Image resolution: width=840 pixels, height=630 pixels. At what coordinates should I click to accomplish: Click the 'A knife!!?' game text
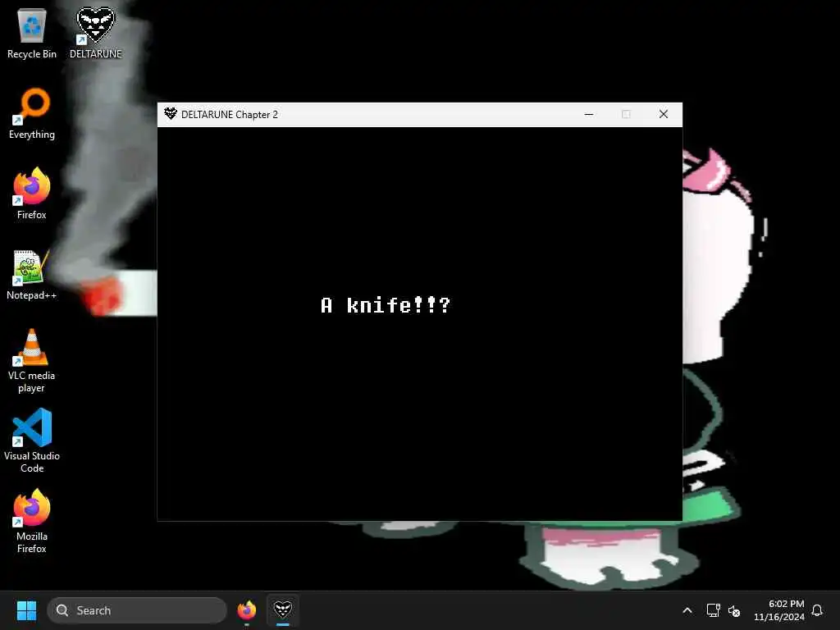coord(386,305)
